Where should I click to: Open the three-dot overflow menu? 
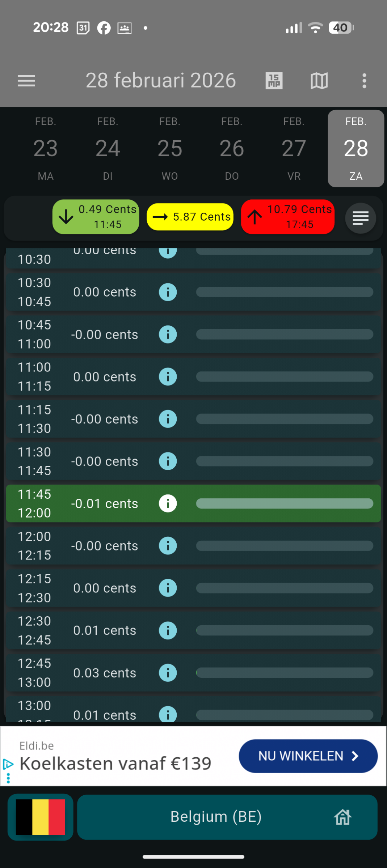click(x=364, y=81)
